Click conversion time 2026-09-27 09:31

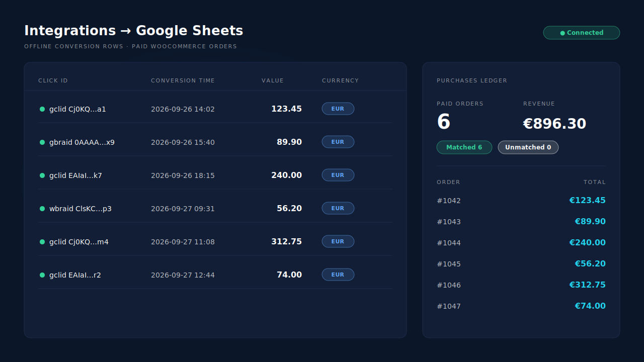[x=183, y=209]
